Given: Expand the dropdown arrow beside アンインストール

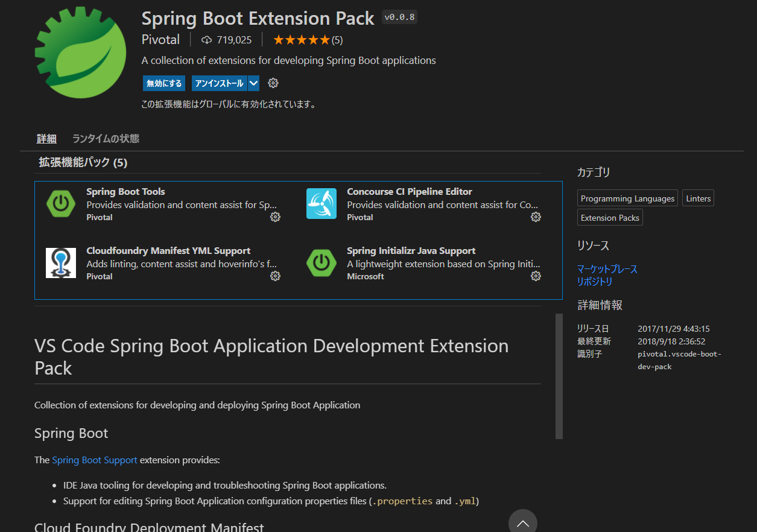Looking at the screenshot, I should click(x=253, y=83).
